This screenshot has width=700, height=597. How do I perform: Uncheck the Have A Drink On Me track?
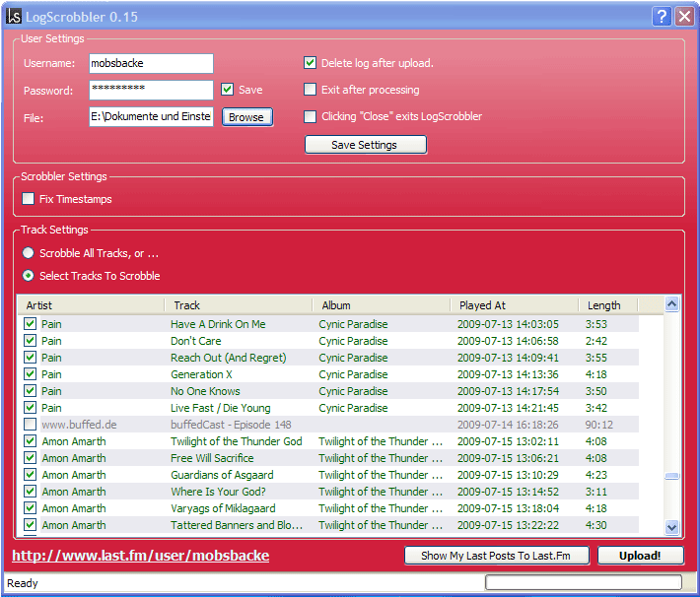click(x=30, y=324)
